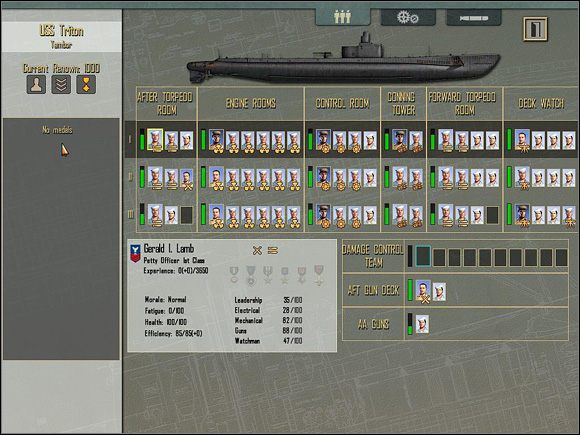Click the After Torpedo Room compartment header
The height and width of the screenshot is (435, 580).
pyautogui.click(x=166, y=103)
